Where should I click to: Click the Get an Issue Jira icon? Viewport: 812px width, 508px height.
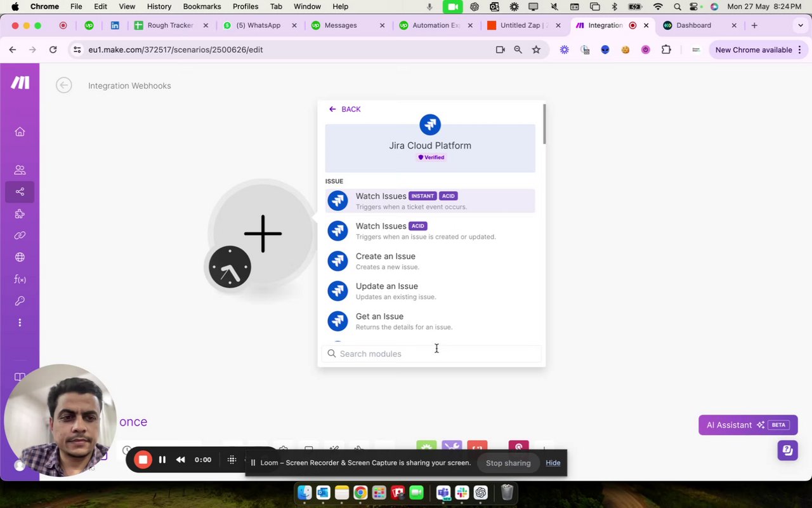pyautogui.click(x=337, y=321)
